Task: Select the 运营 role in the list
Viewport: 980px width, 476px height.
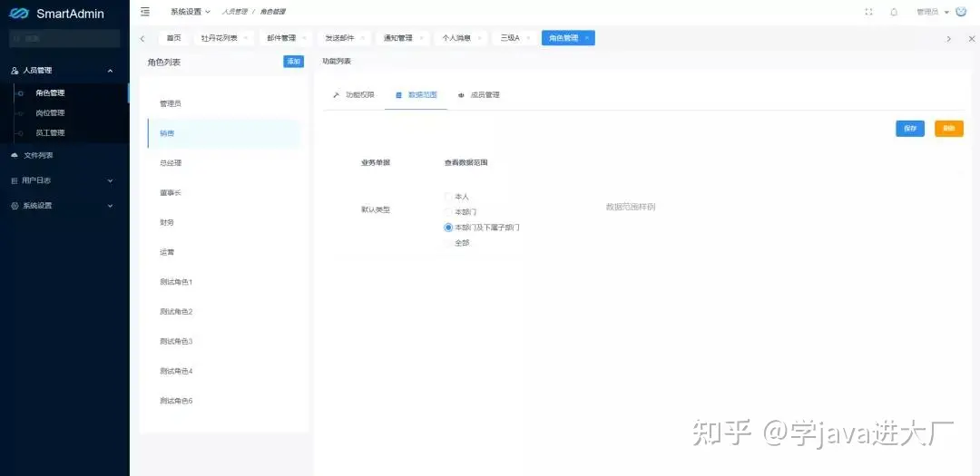Action: (x=224, y=252)
